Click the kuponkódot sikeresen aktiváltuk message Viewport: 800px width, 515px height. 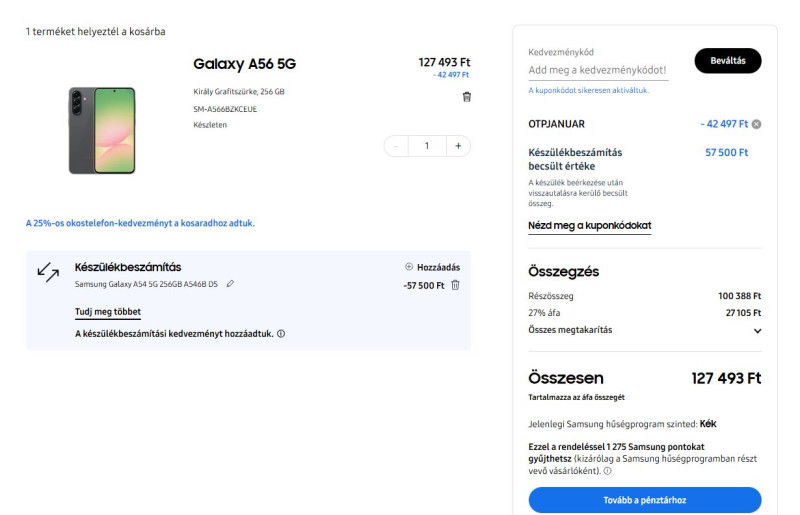click(x=589, y=90)
